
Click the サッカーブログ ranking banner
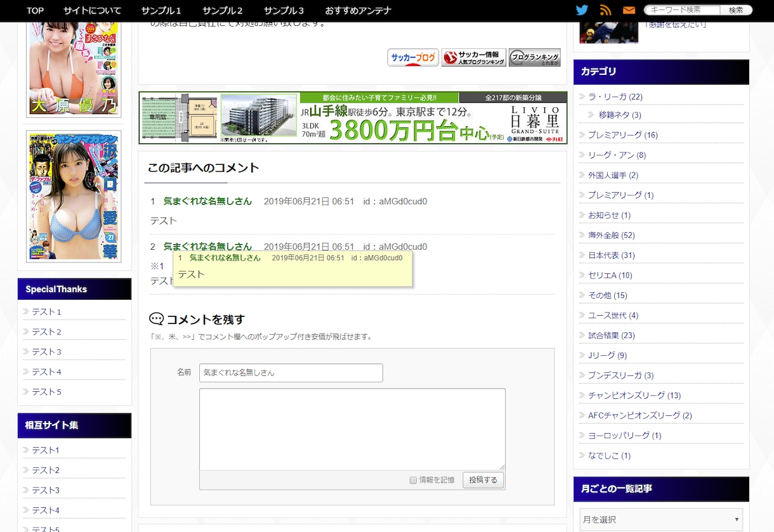[413, 58]
